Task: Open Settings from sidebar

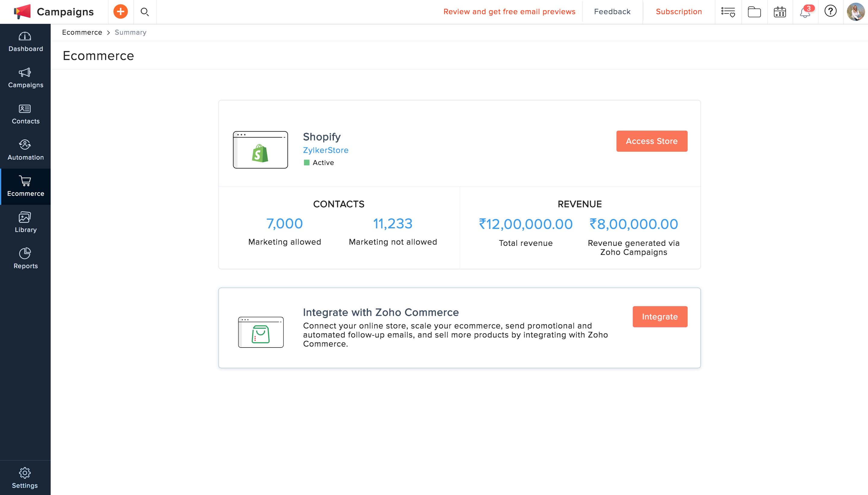Action: click(25, 477)
